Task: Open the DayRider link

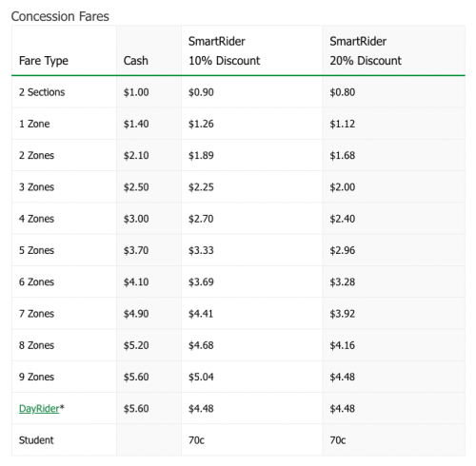Action: tap(39, 409)
